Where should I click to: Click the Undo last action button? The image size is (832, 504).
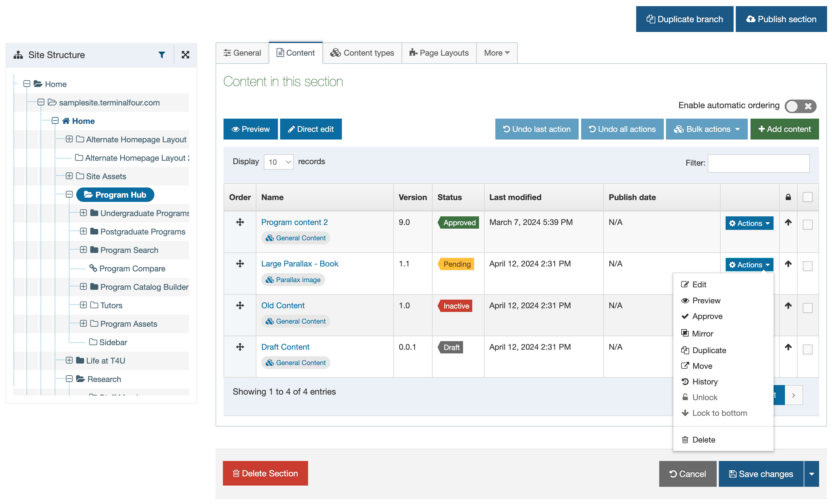pyautogui.click(x=537, y=129)
